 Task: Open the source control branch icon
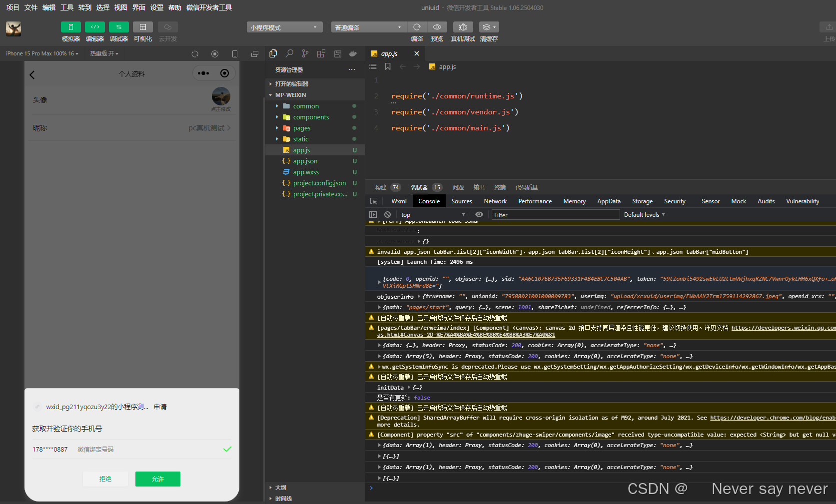[x=305, y=53]
